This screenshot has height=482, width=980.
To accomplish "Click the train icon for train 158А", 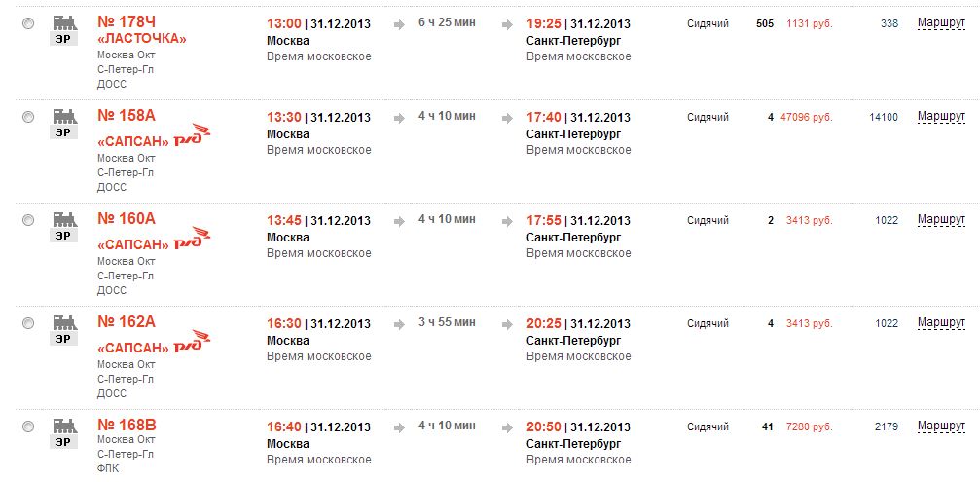I will click(x=64, y=116).
